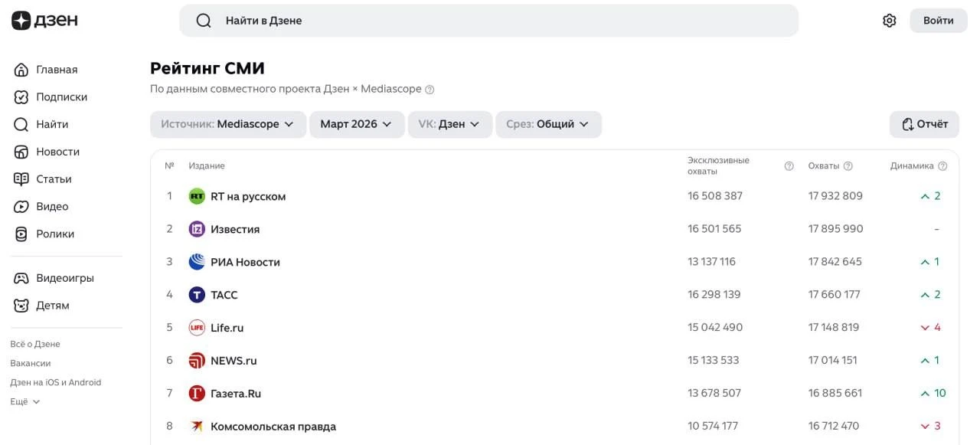Viewport: 980px width, 445px height.
Task: Expand the Ещё menu in sidebar
Action: (x=25, y=401)
